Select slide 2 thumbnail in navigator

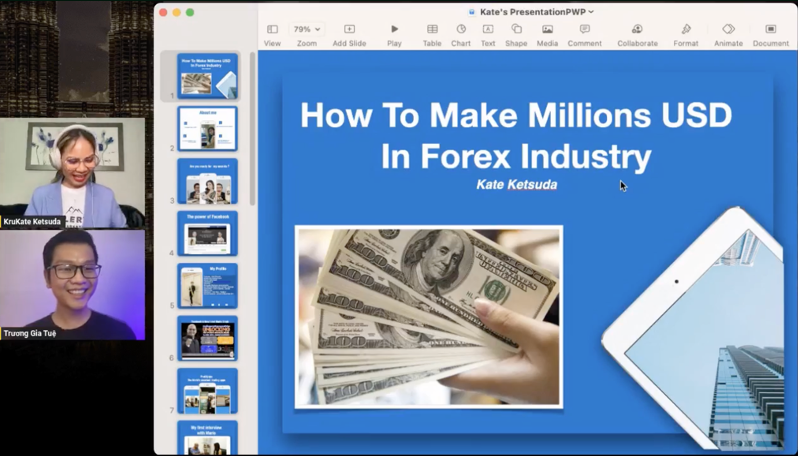(x=208, y=128)
